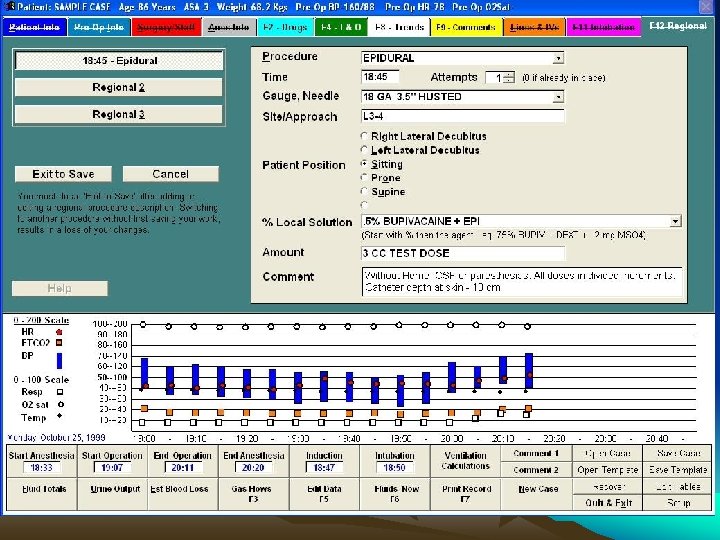The width and height of the screenshot is (720, 540).
Task: Open Est Blood Loss entry
Action: (183, 494)
